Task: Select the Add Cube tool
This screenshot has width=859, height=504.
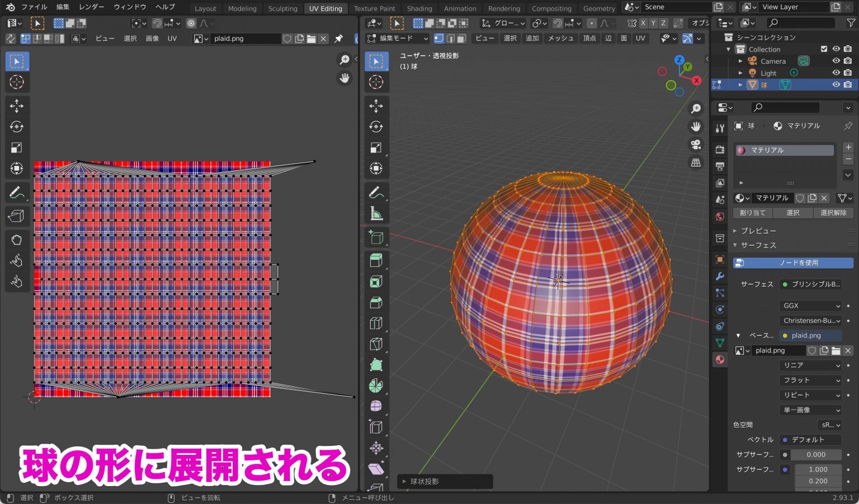Action: click(x=376, y=237)
